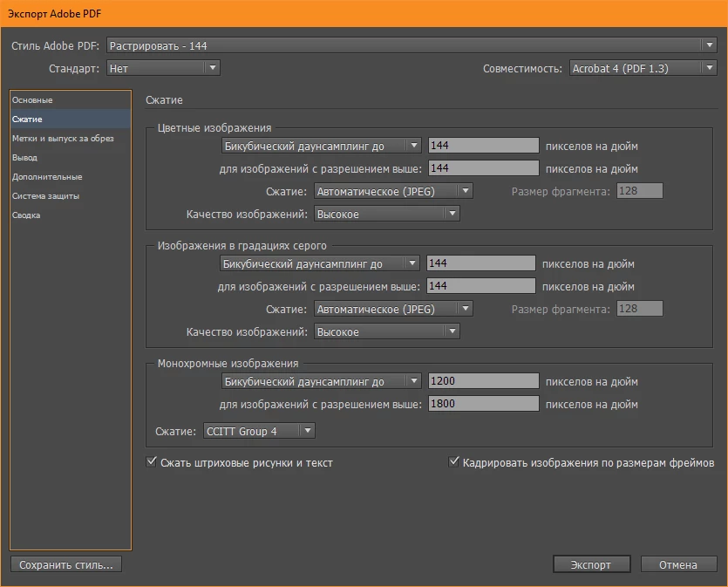728x587 pixels.
Task: Open grayscale Качество изображений dropdown
Action: point(387,331)
